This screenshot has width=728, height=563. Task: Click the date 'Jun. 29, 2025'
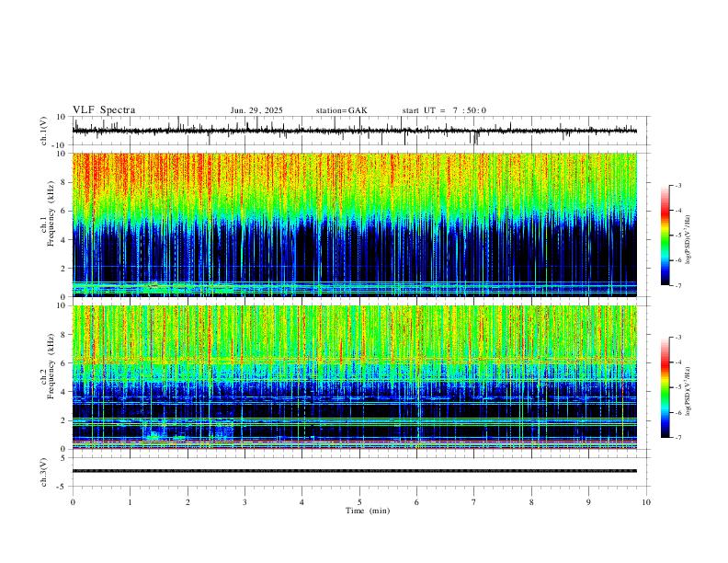[x=256, y=110]
